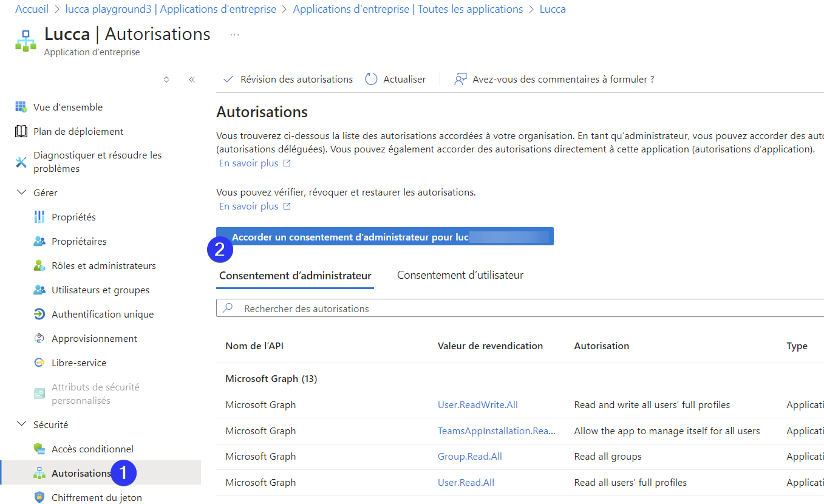Viewport: 824px width, 504px height.
Task: Click the Chiffrement du jeton shield icon
Action: pyautogui.click(x=39, y=497)
